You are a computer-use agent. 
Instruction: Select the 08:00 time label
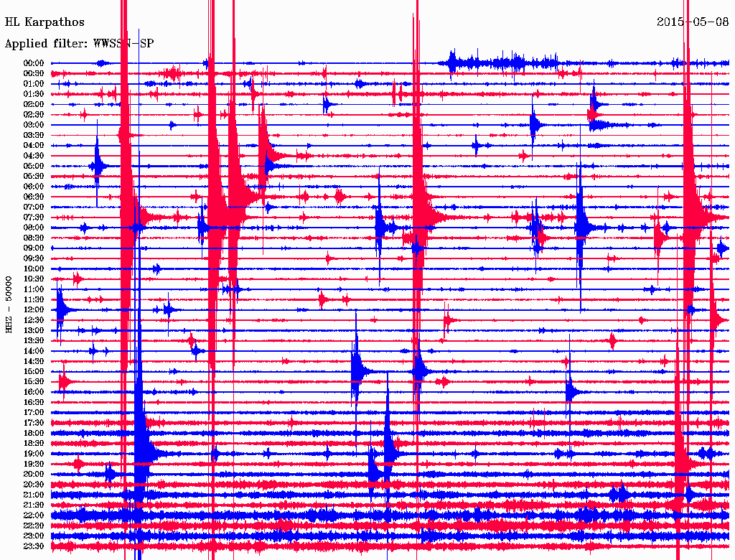(34, 228)
